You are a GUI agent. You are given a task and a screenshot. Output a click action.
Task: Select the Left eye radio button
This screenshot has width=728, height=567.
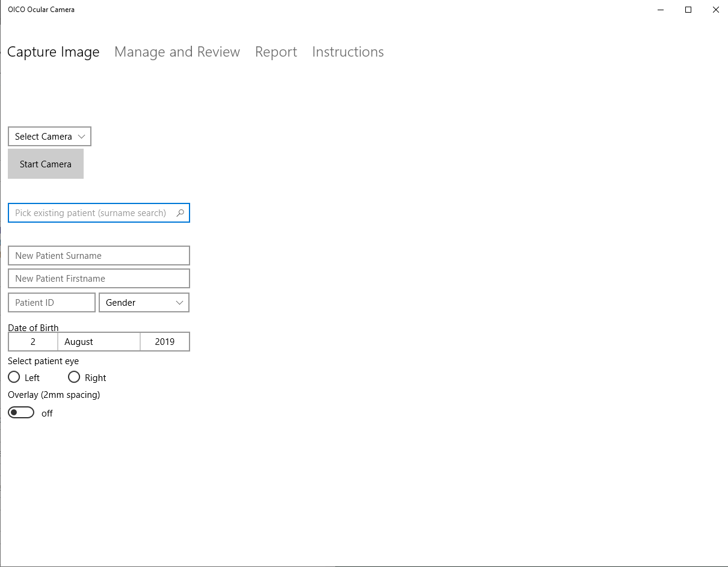pyautogui.click(x=14, y=377)
